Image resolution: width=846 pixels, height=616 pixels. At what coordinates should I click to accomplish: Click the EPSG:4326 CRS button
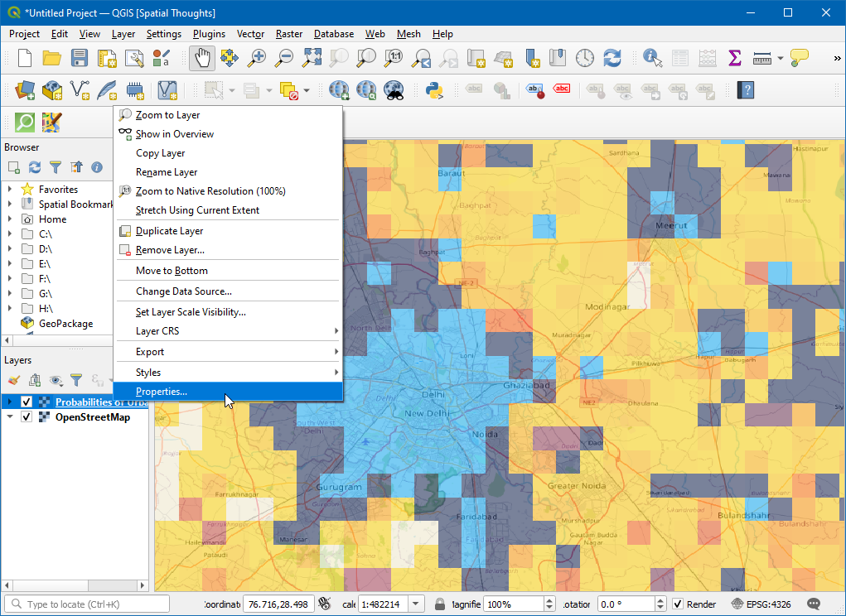click(x=763, y=604)
